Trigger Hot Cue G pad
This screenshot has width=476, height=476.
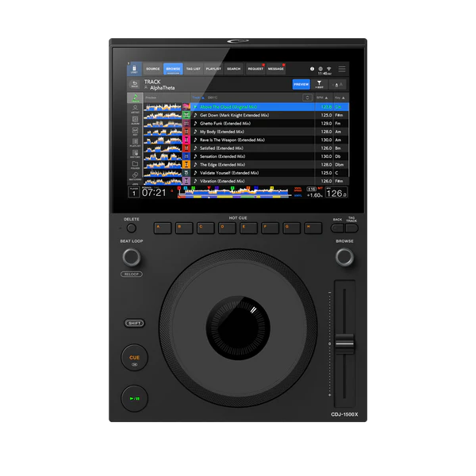[x=292, y=228]
